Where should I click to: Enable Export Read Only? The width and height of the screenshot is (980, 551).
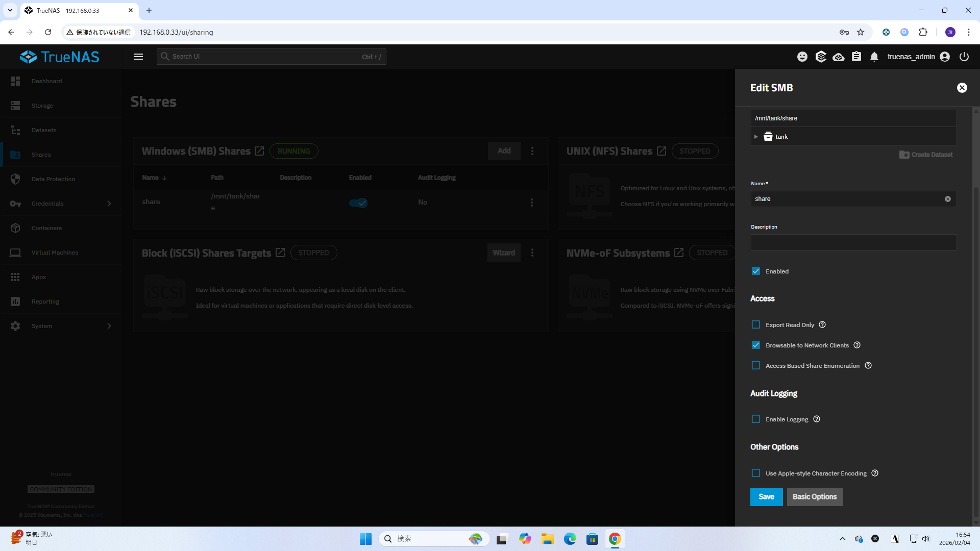[x=756, y=325]
